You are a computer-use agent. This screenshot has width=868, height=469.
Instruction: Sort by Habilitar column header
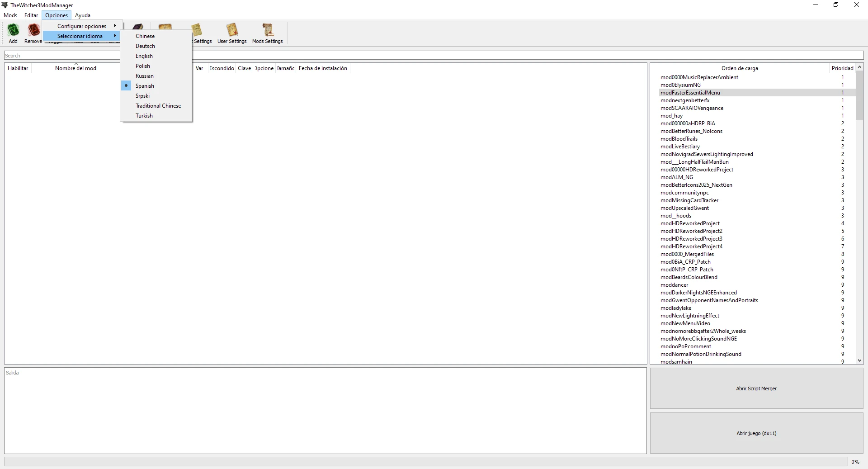[18, 68]
